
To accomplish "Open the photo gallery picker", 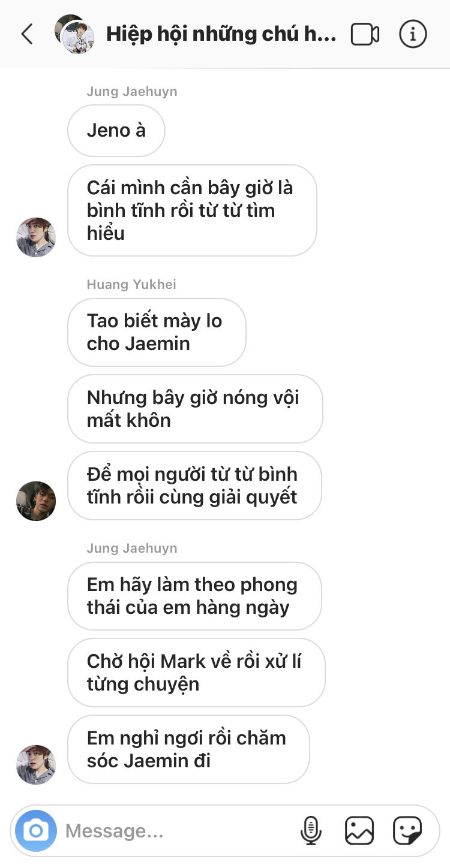I will coord(359,831).
